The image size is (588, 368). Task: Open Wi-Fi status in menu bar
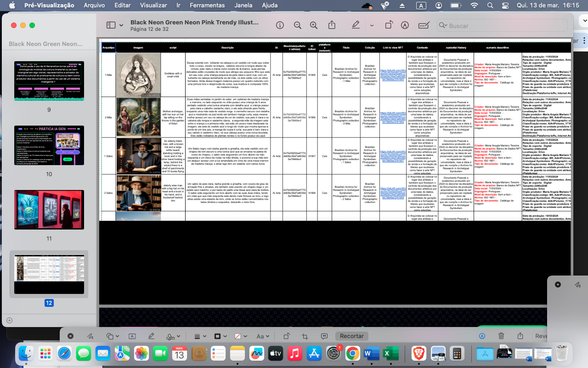point(474,6)
